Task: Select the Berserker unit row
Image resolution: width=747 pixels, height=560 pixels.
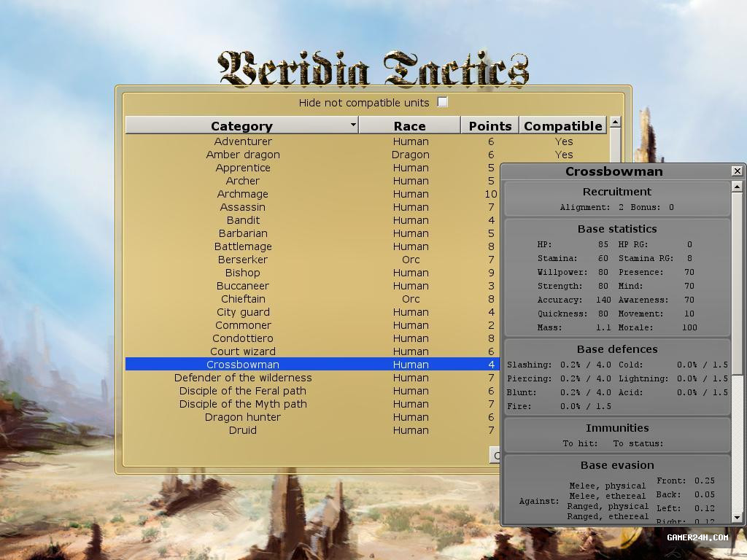Action: pos(312,260)
